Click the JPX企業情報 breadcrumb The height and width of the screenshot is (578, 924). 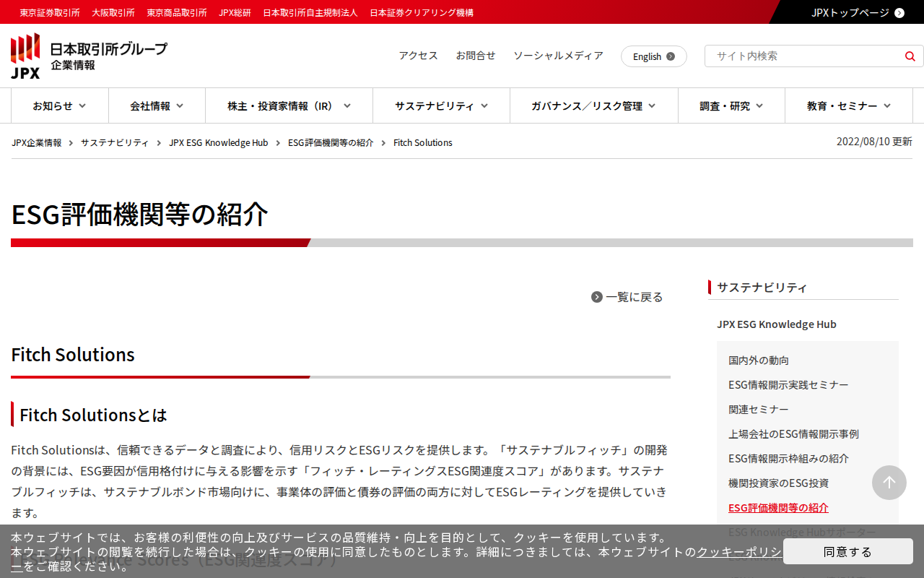coord(37,142)
